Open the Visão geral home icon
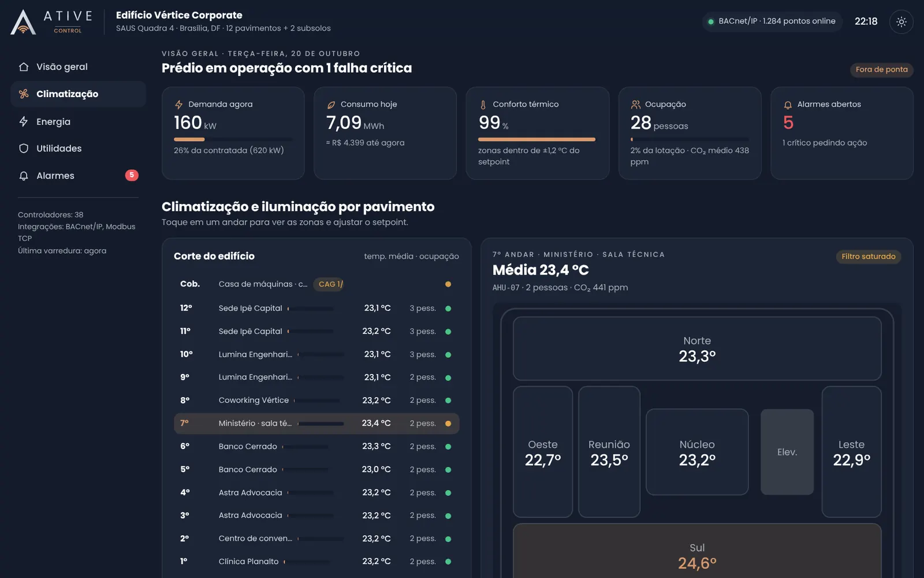Image resolution: width=924 pixels, height=578 pixels. tap(24, 67)
